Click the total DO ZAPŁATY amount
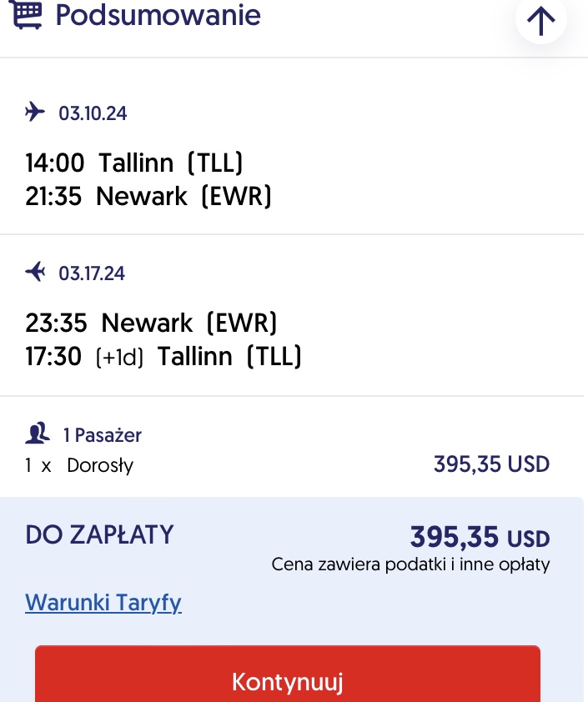This screenshot has width=588, height=702. pyautogui.click(x=480, y=537)
